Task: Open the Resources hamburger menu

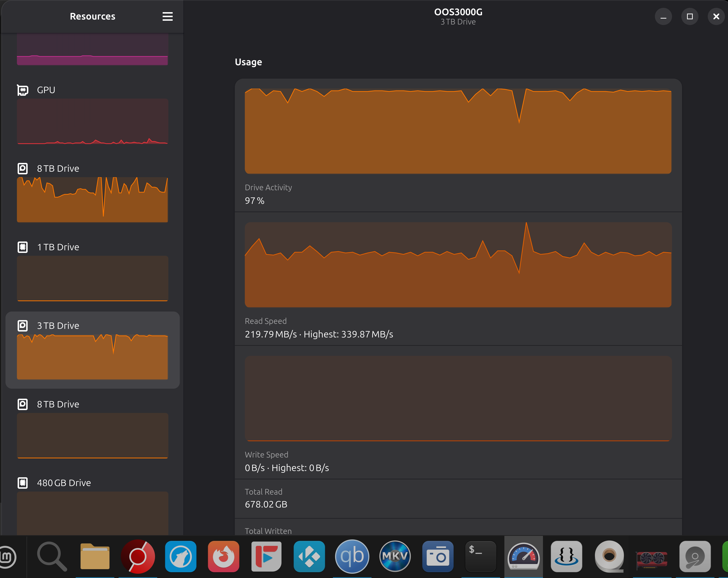Action: coord(167,16)
